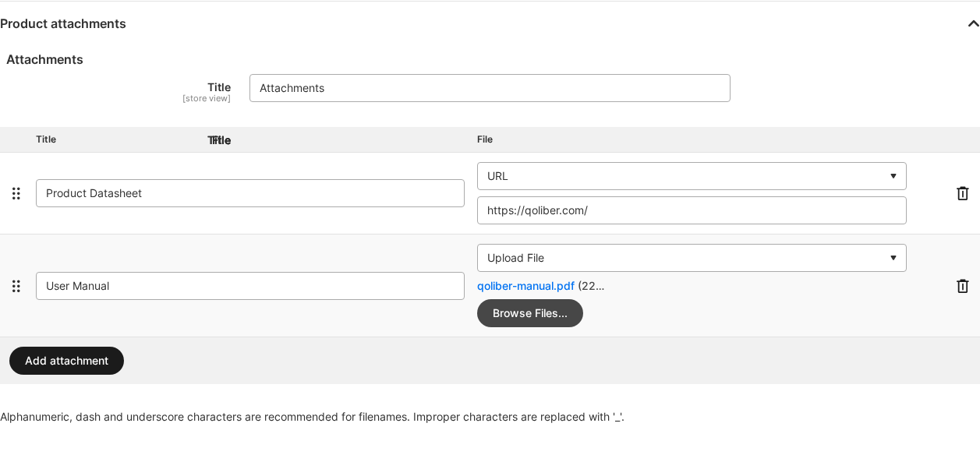Delete the User Manual attachment row
Screen dimensions: 980x462
click(x=963, y=286)
